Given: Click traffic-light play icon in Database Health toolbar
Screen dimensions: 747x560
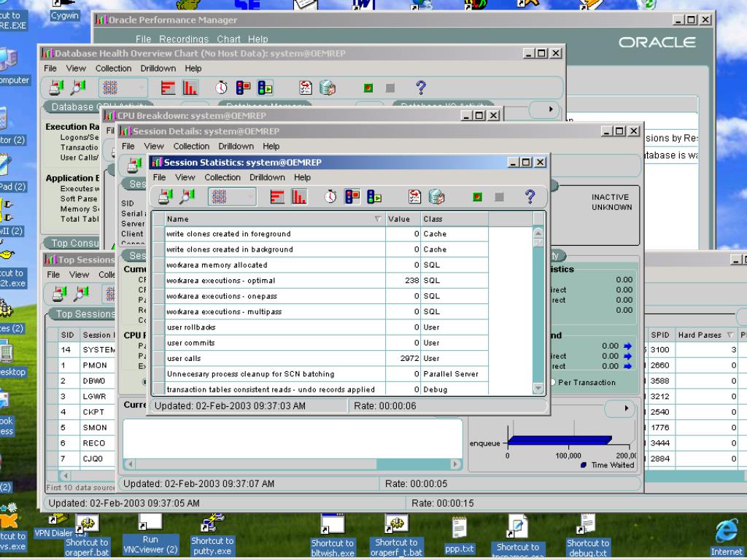Looking at the screenshot, I should coord(265,87).
